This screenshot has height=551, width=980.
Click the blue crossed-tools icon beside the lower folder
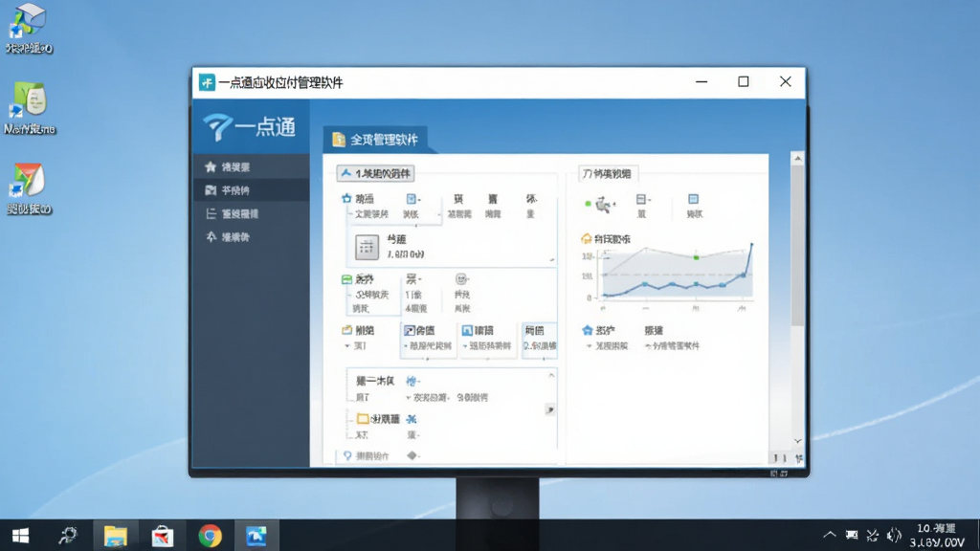(x=411, y=419)
